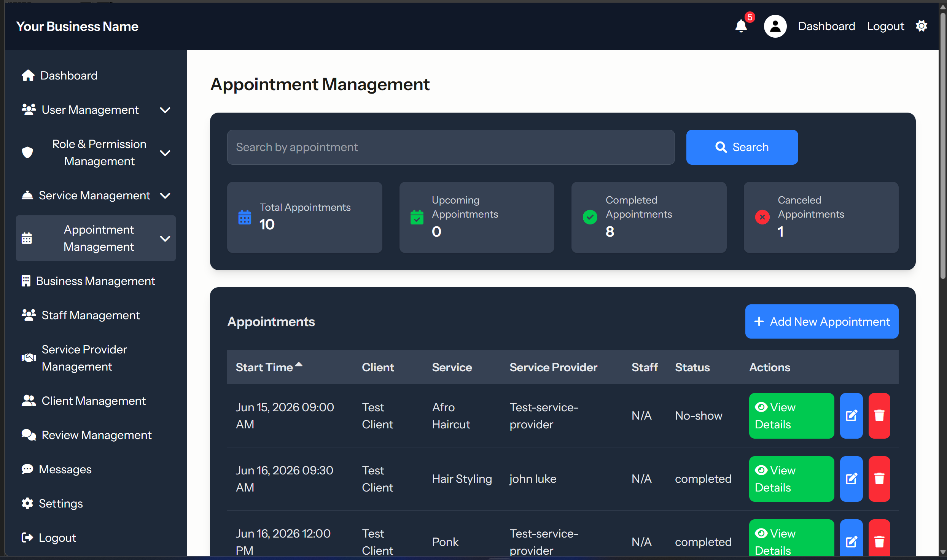Click the Messages speech bubble icon
Viewport: 947px width, 560px height.
click(x=27, y=469)
